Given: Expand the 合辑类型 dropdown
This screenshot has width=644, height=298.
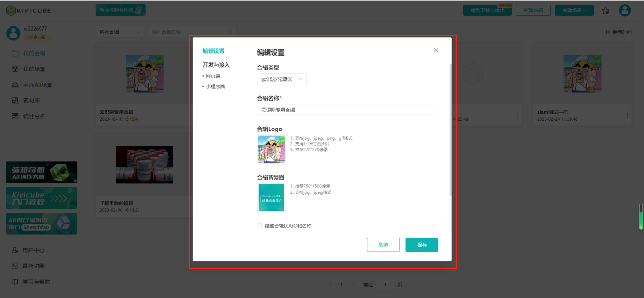Looking at the screenshot, I should 281,79.
